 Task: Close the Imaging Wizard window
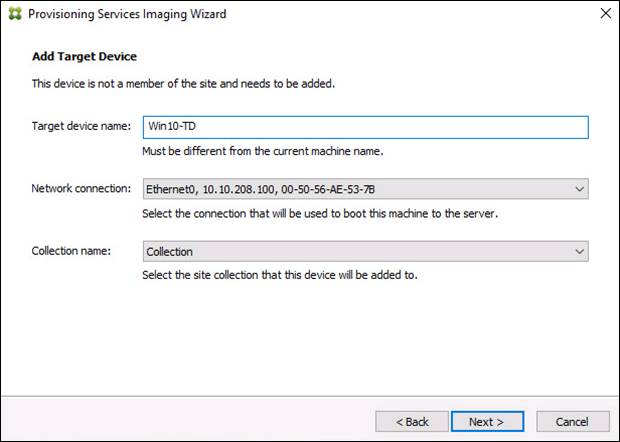tap(605, 14)
